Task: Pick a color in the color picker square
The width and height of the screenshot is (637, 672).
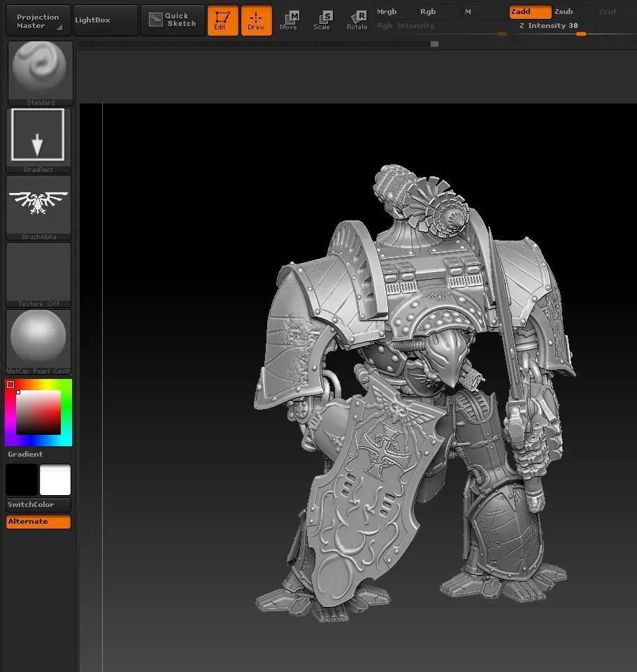Action: pos(38,413)
